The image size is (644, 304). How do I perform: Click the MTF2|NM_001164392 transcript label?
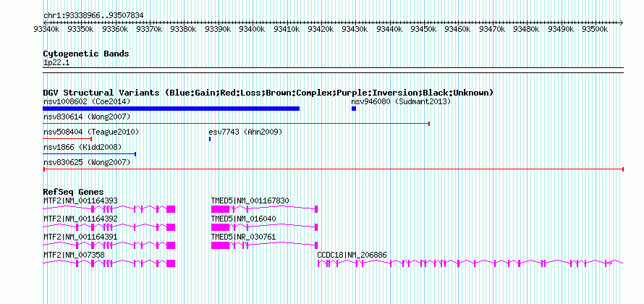coord(80,219)
